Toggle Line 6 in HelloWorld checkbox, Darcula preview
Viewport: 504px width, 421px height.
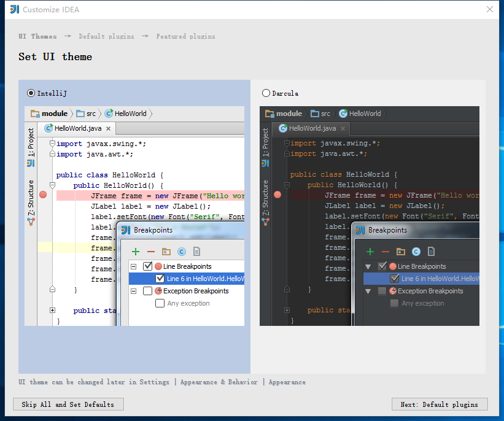pos(394,278)
